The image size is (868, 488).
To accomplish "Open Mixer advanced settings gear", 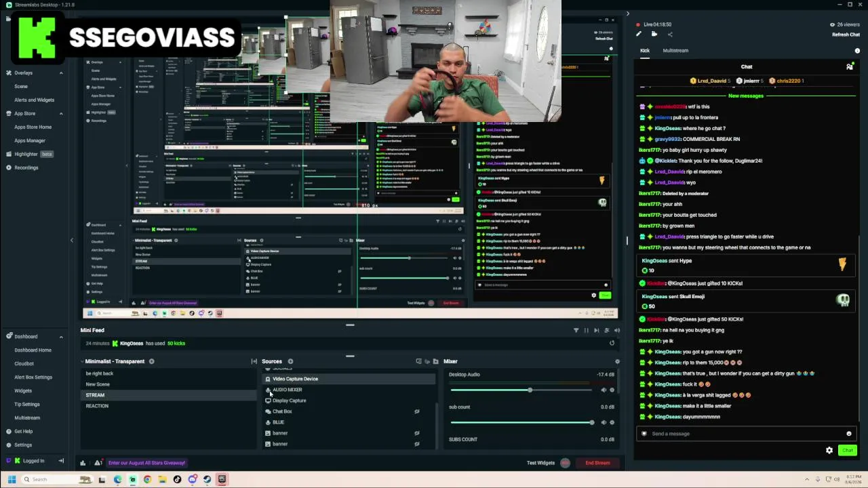I will (x=617, y=361).
